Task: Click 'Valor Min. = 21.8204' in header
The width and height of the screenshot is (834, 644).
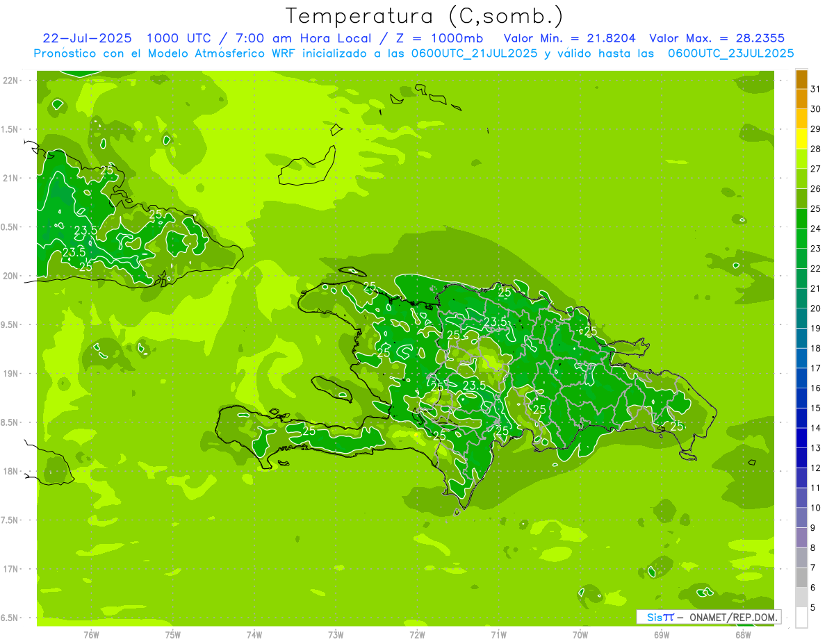Action: pos(570,38)
